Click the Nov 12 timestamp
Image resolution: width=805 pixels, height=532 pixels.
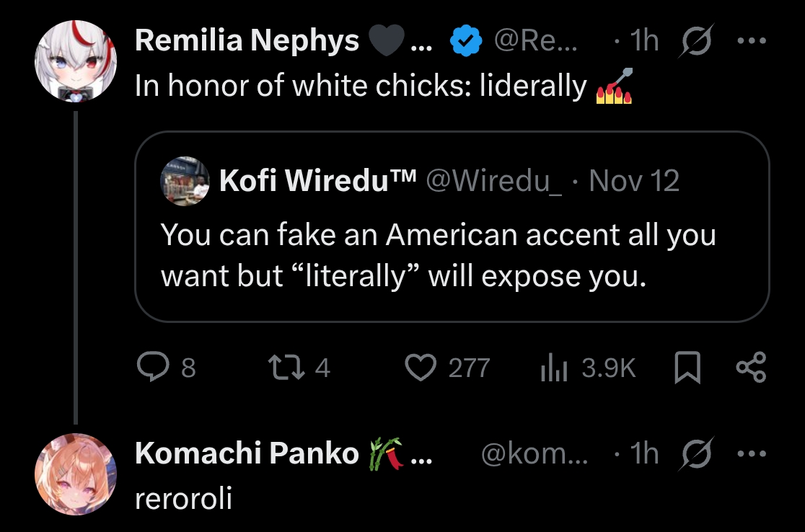click(x=634, y=181)
